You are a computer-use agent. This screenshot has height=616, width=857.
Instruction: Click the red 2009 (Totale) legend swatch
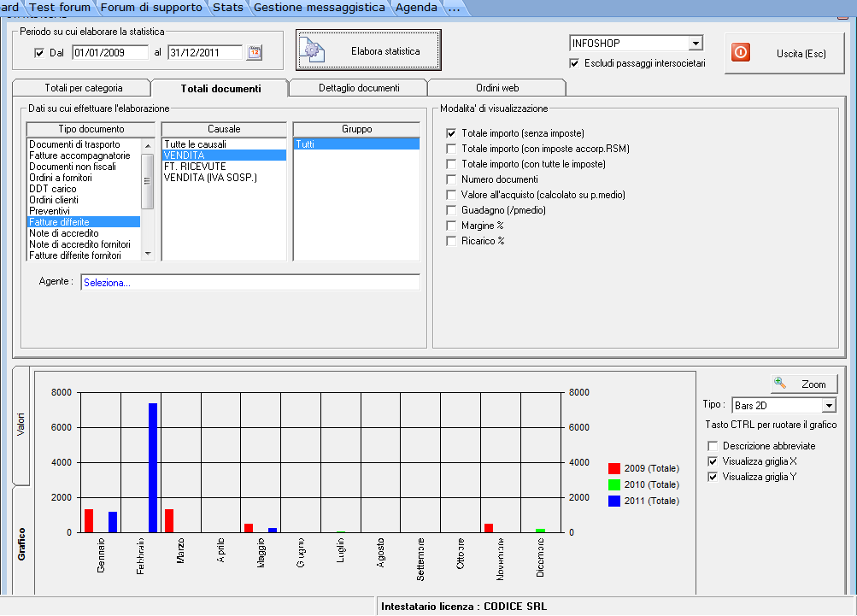point(614,468)
